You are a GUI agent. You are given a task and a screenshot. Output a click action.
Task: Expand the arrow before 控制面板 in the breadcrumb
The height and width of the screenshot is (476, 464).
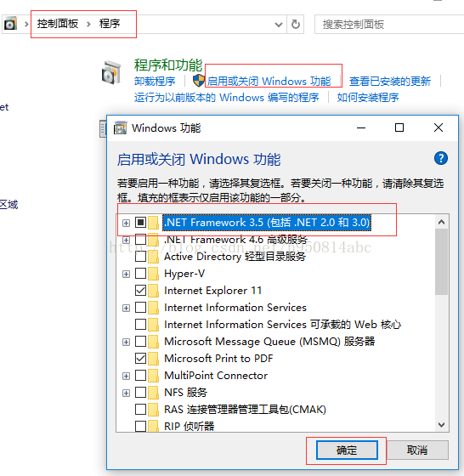26,24
